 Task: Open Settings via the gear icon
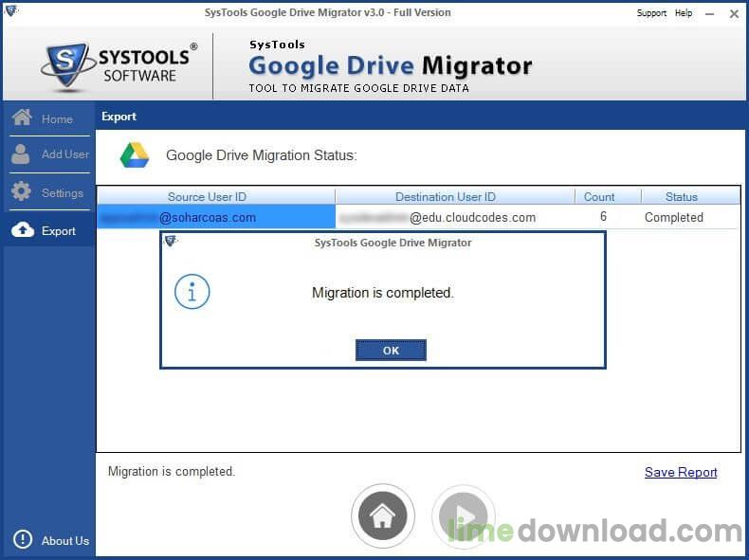21,192
